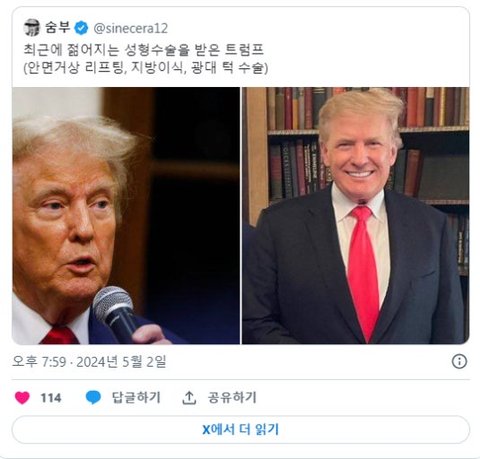Open the timestamp 오후 7:59 link
480x459 pixels.
[x=89, y=362]
